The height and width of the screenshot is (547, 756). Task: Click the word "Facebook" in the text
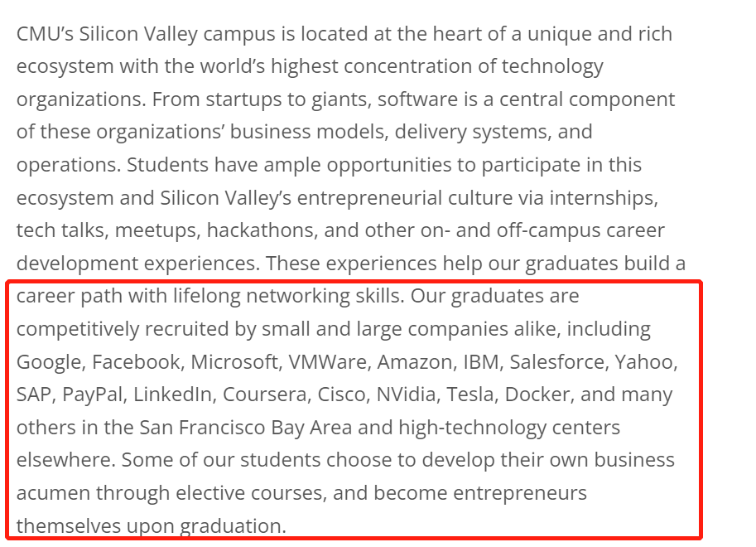tap(136, 361)
